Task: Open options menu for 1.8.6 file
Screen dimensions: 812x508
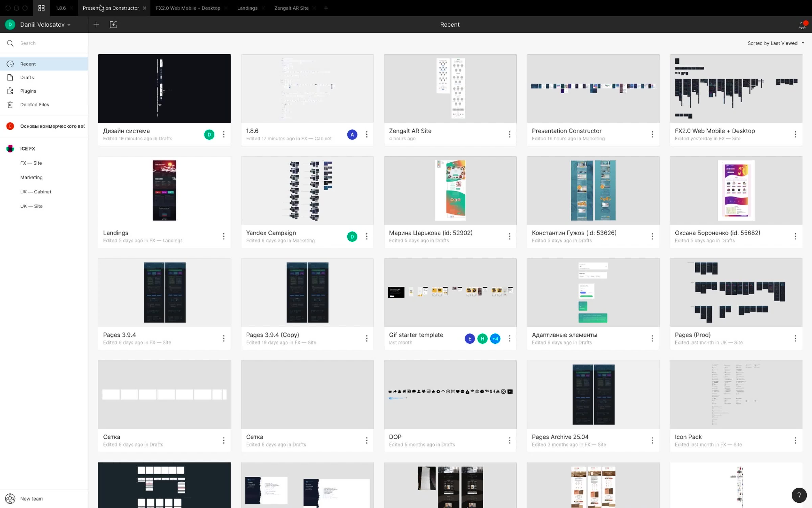Action: click(366, 134)
